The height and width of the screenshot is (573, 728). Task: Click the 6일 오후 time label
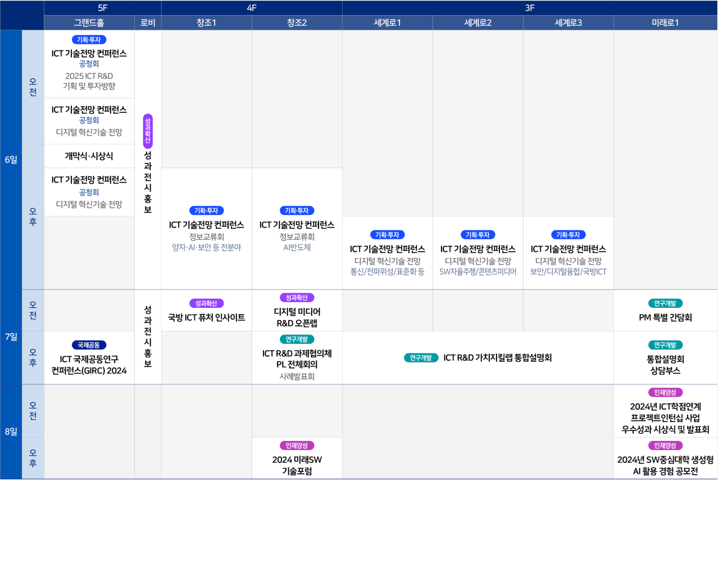click(33, 217)
